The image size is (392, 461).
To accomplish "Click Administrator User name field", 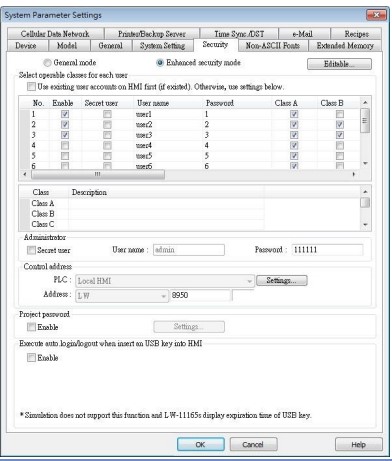I will point(189,250).
